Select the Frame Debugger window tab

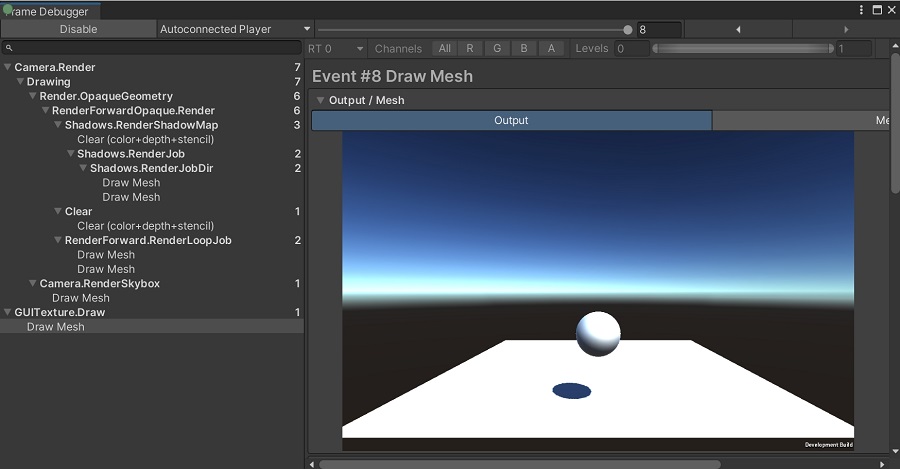pos(50,11)
